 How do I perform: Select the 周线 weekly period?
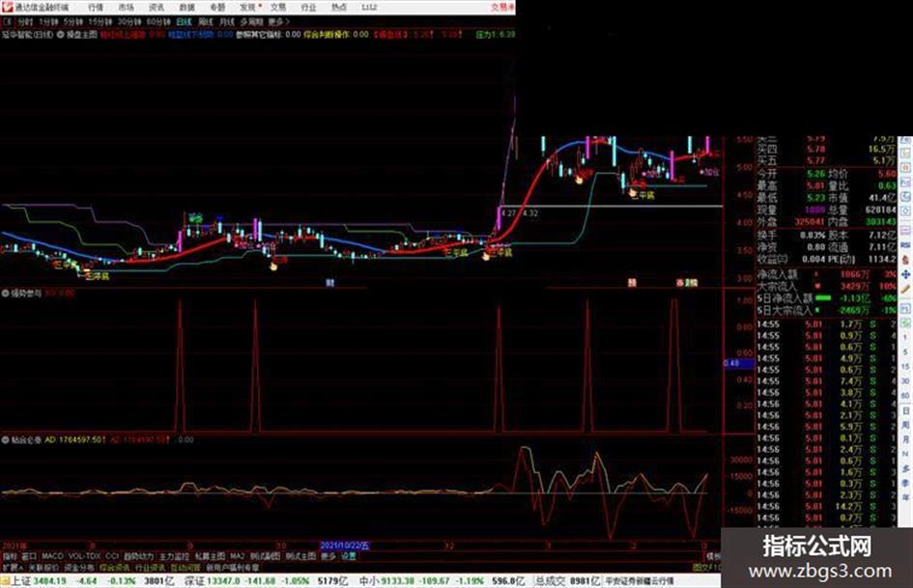tap(205, 22)
